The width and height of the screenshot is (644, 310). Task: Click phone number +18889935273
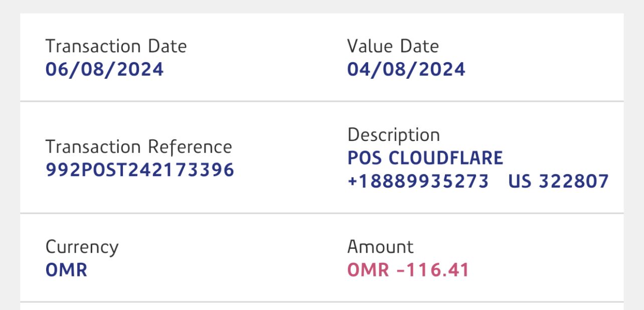418,181
